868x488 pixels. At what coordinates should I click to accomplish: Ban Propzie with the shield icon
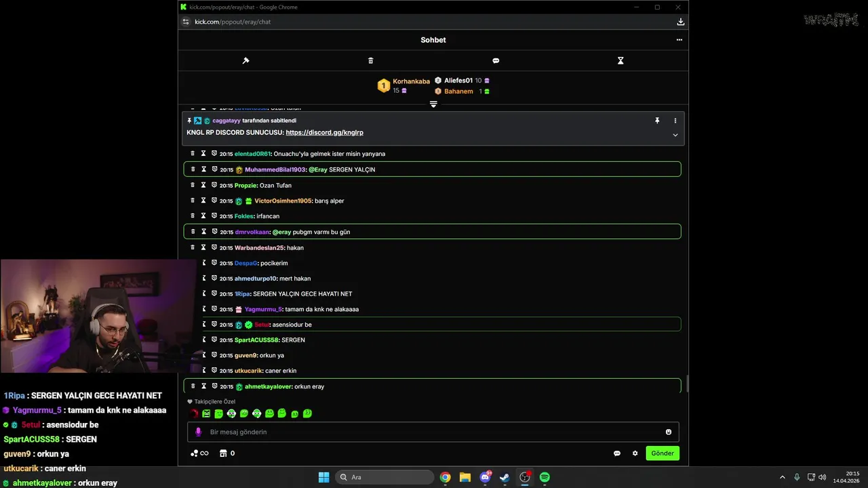(x=214, y=185)
